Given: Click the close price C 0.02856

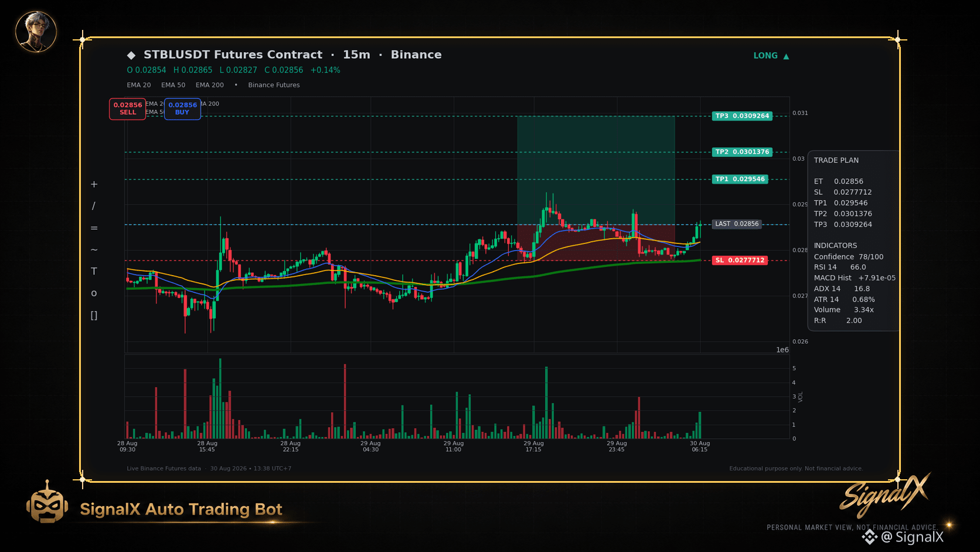Looking at the screenshot, I should (284, 70).
